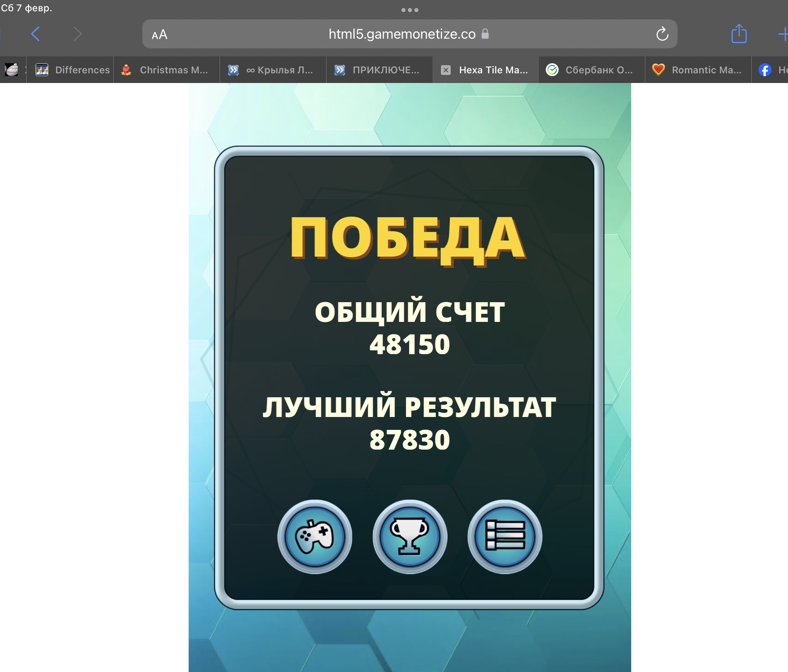This screenshot has height=672, width=788.
Task: Open the Share sheet icon
Action: pyautogui.click(x=739, y=34)
